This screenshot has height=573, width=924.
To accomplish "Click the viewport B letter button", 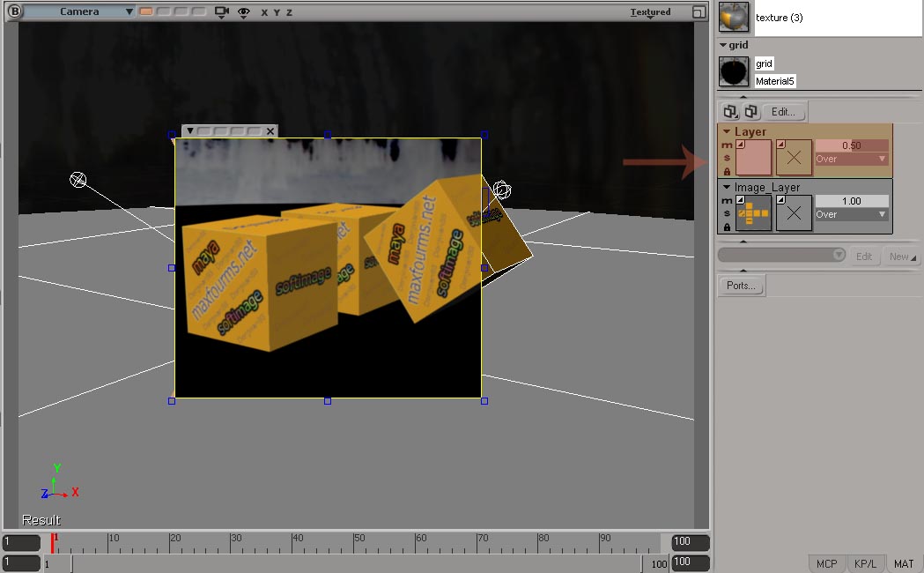I will (14, 11).
